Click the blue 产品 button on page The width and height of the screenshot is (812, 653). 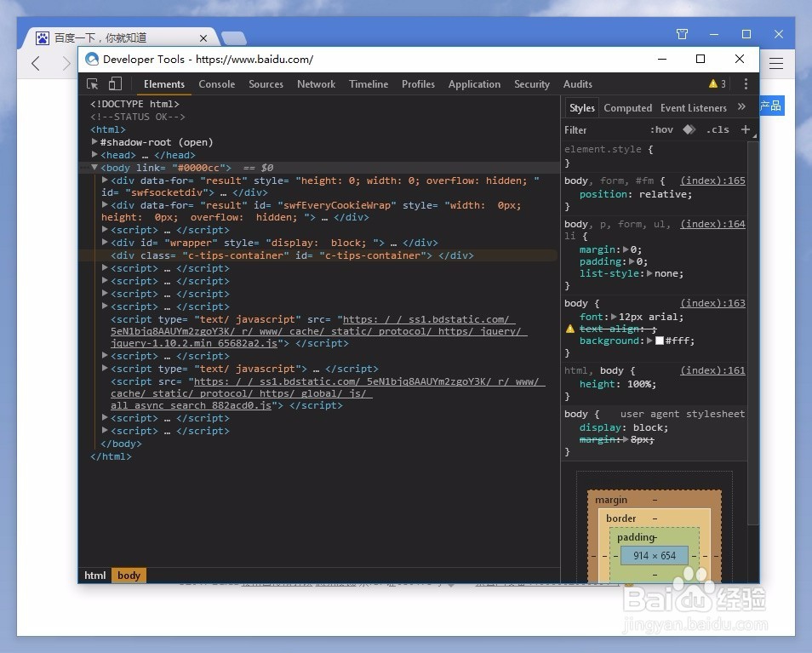(x=772, y=106)
